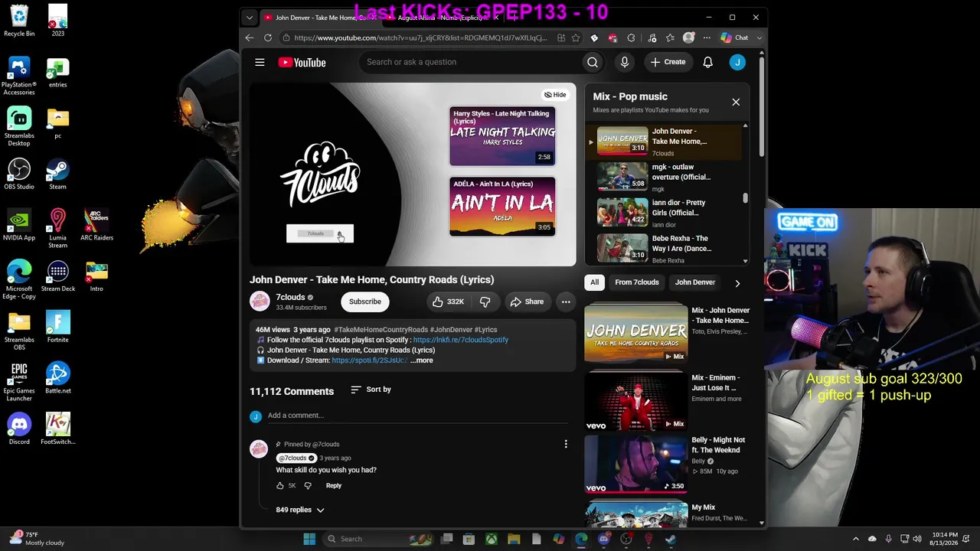Image resolution: width=980 pixels, height=551 pixels.
Task: Open more actions for the video
Action: click(566, 302)
